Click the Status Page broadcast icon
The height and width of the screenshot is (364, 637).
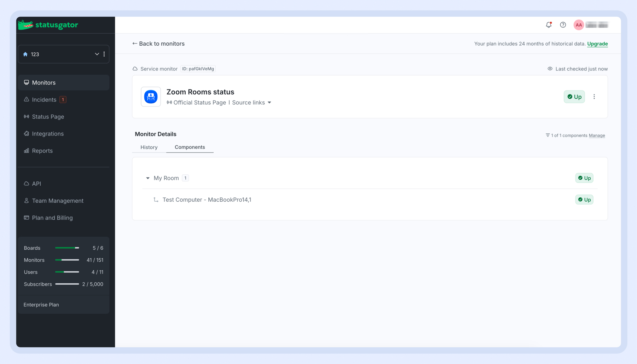pyautogui.click(x=27, y=116)
